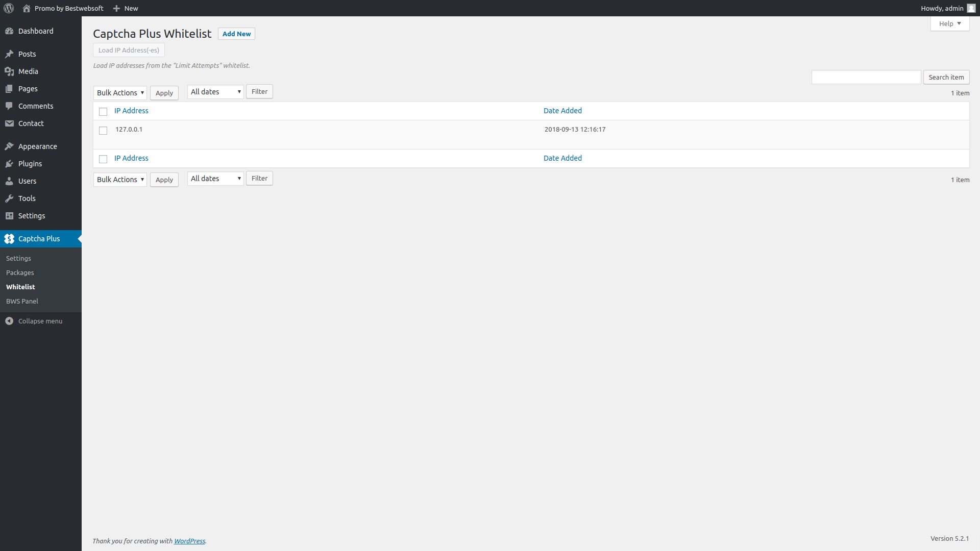Click the Appearance brush icon
Image resolution: width=980 pixels, height=551 pixels.
9,146
